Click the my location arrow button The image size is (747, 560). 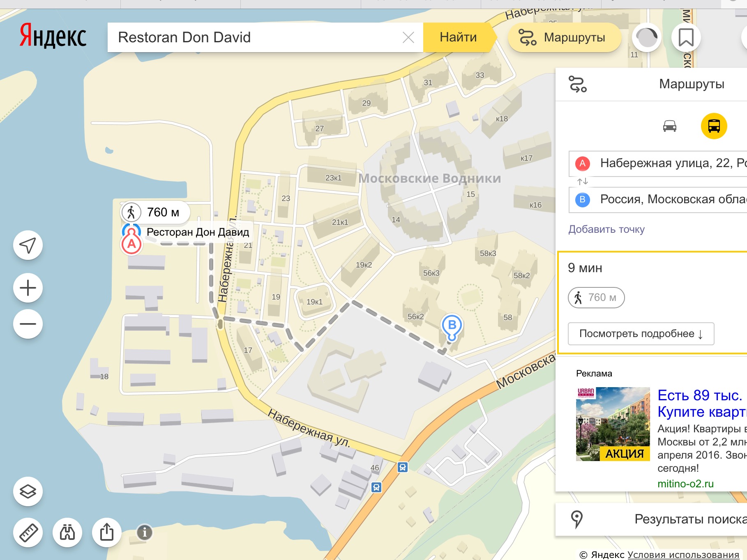click(x=28, y=246)
